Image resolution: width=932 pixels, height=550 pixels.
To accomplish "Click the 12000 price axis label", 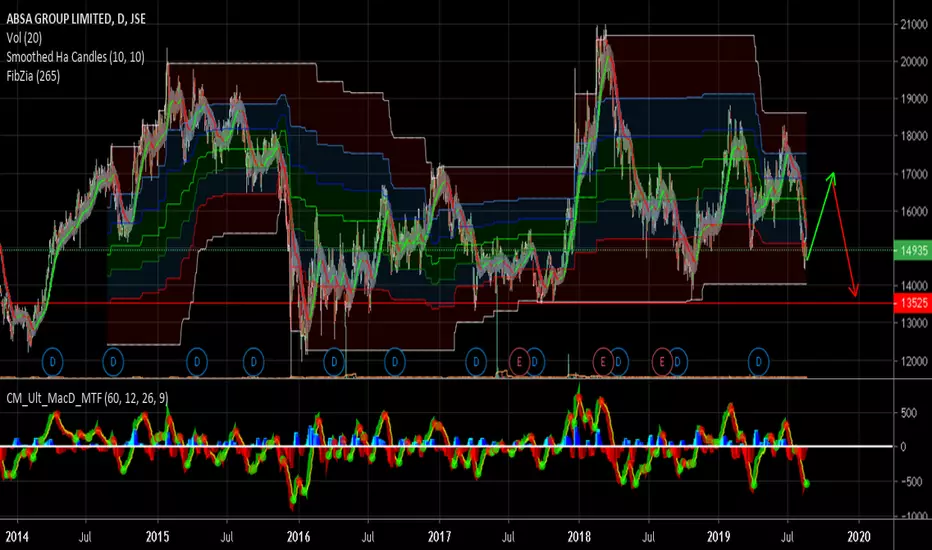I will 914,362.
